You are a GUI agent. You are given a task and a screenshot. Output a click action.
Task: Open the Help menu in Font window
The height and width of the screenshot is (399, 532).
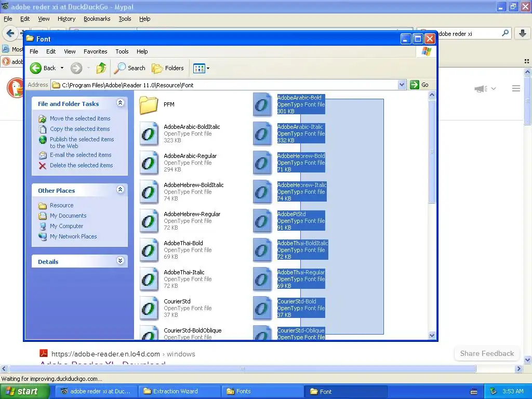[142, 51]
